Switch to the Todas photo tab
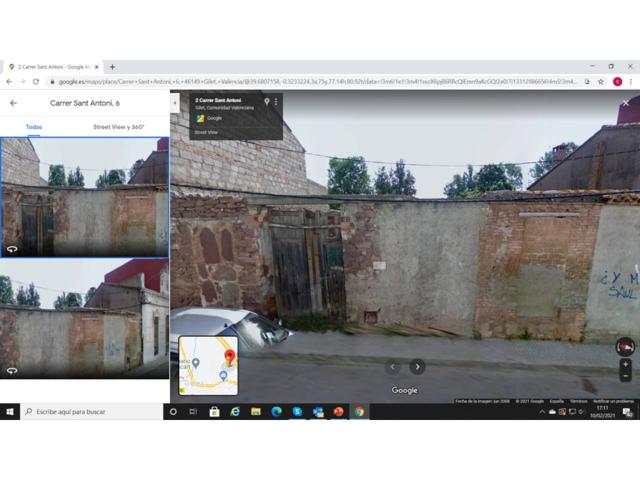The image size is (640, 480). tap(34, 127)
